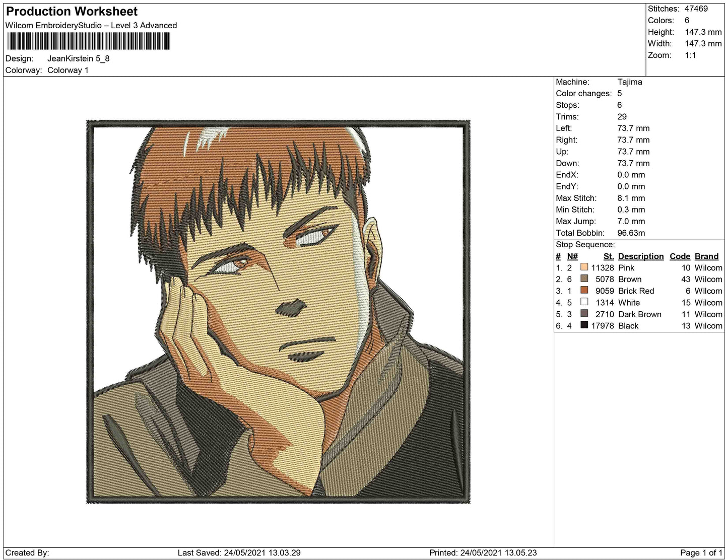Click thread code "15" in the White row
This screenshot has width=728, height=560.
pyautogui.click(x=686, y=303)
